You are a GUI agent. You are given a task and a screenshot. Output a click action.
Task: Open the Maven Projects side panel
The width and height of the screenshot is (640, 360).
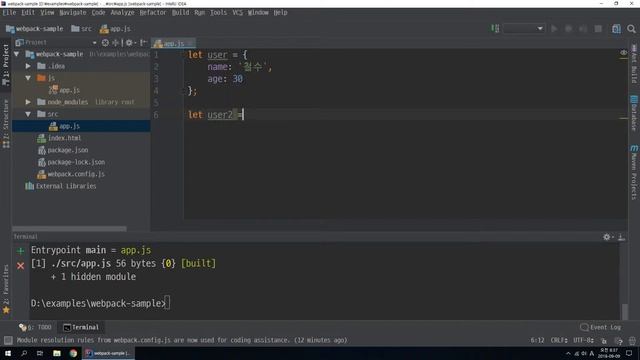[634, 172]
